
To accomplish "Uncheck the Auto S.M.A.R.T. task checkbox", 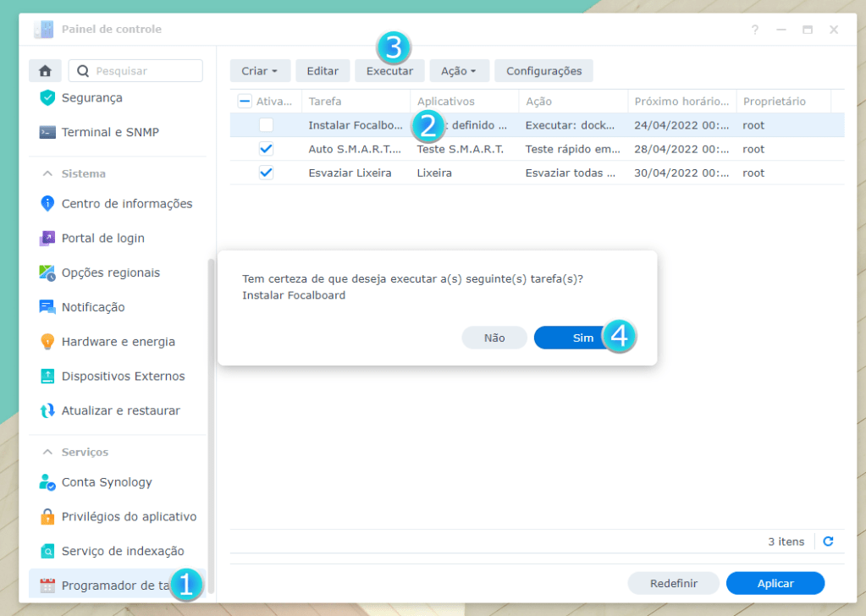I will point(266,149).
